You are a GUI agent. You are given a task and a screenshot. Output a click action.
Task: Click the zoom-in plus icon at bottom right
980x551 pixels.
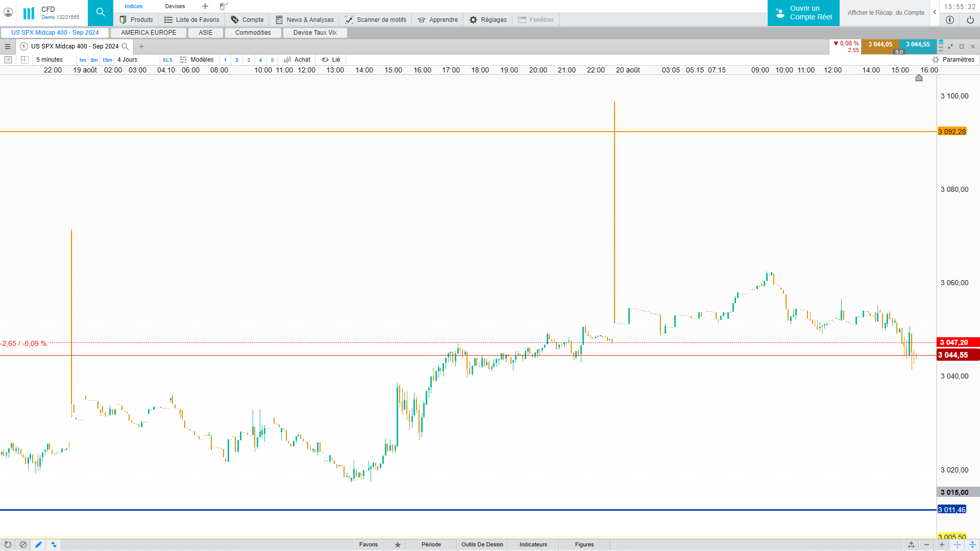(942, 544)
